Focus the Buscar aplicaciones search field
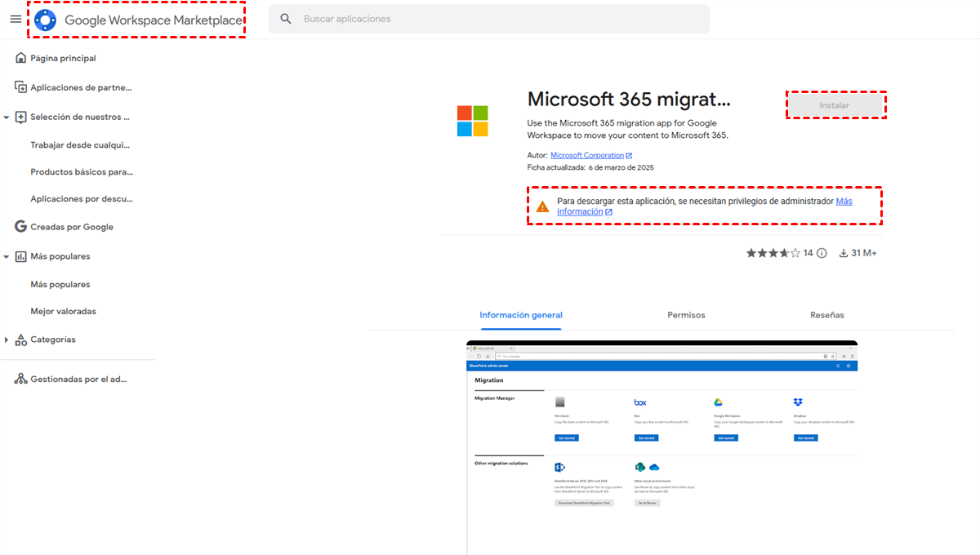Viewport: 980px width, 555px height. pyautogui.click(x=488, y=19)
